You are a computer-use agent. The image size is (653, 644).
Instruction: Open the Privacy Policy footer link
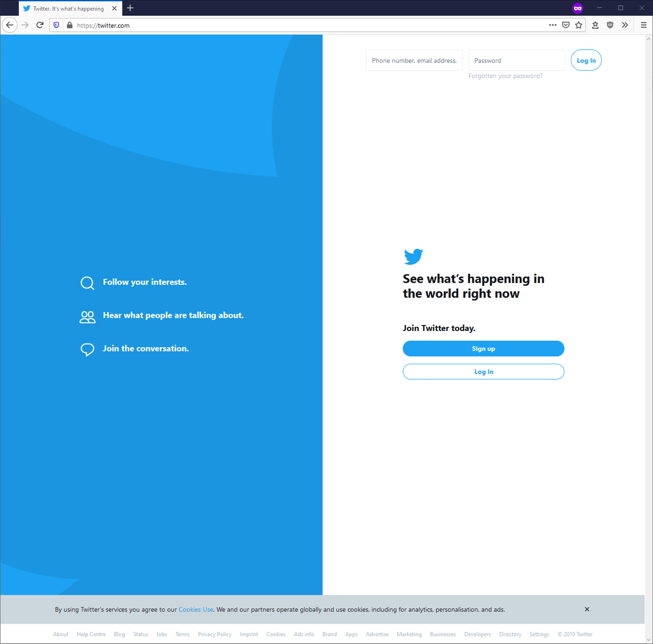[x=214, y=634]
